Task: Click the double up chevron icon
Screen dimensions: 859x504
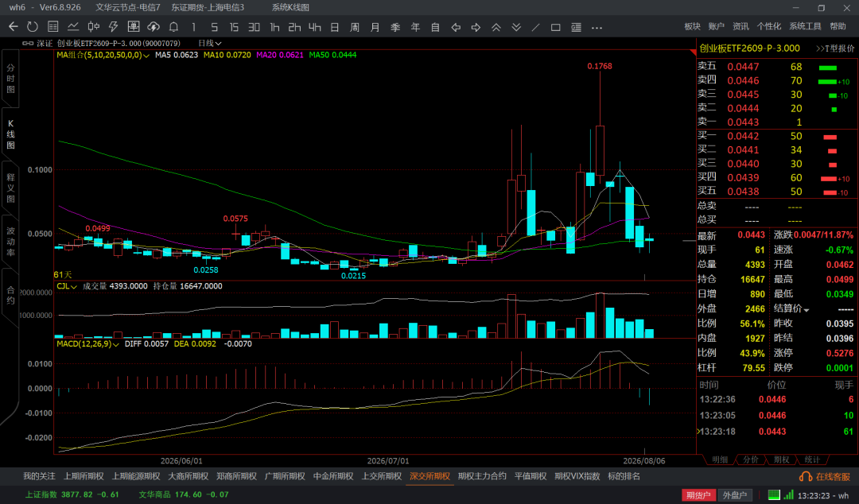Action: (496, 27)
